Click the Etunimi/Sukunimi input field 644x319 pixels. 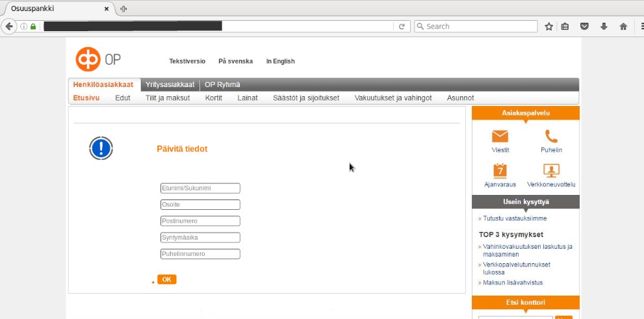coord(200,188)
